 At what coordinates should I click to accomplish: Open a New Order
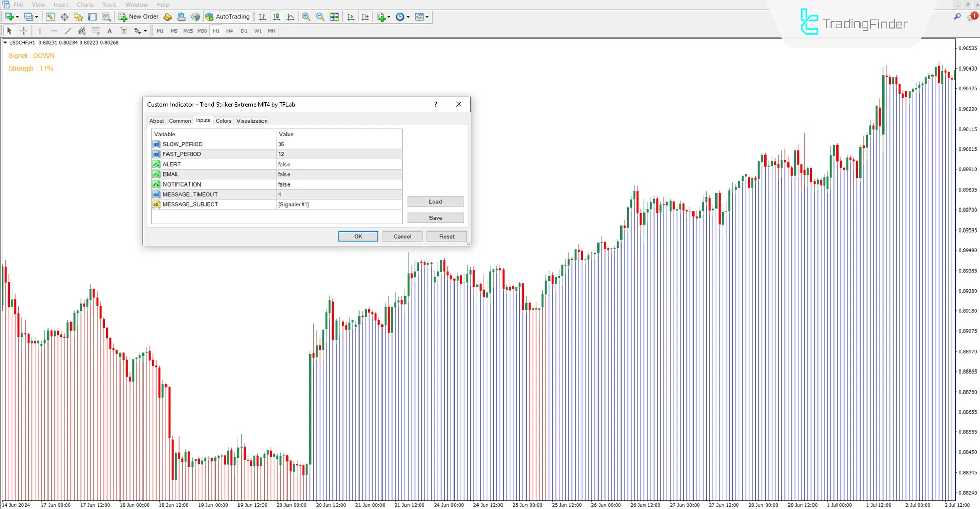tap(138, 17)
